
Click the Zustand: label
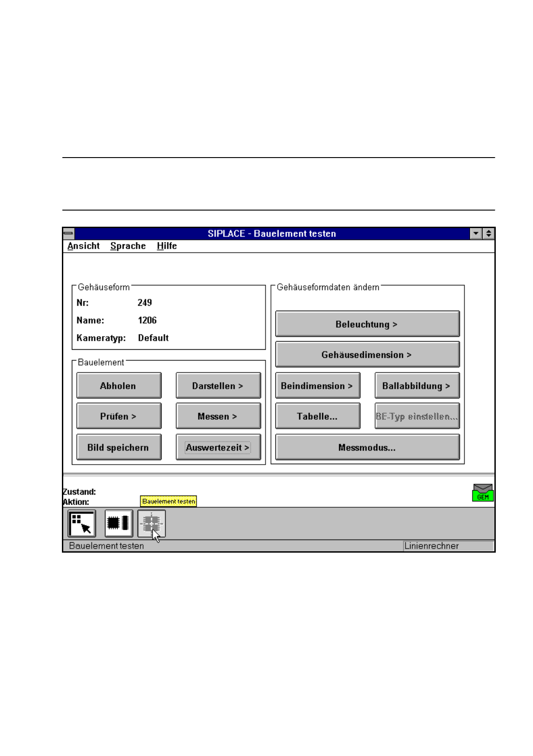pyautogui.click(x=79, y=492)
